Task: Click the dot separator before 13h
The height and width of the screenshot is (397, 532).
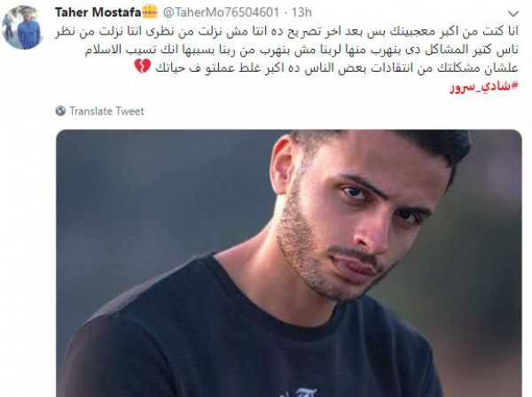Action: pyautogui.click(x=286, y=13)
